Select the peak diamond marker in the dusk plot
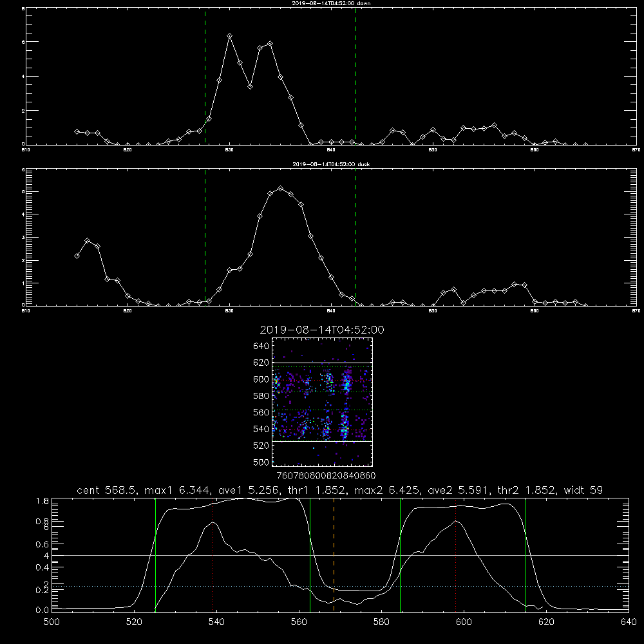This screenshot has height=644, width=644. pos(281,189)
